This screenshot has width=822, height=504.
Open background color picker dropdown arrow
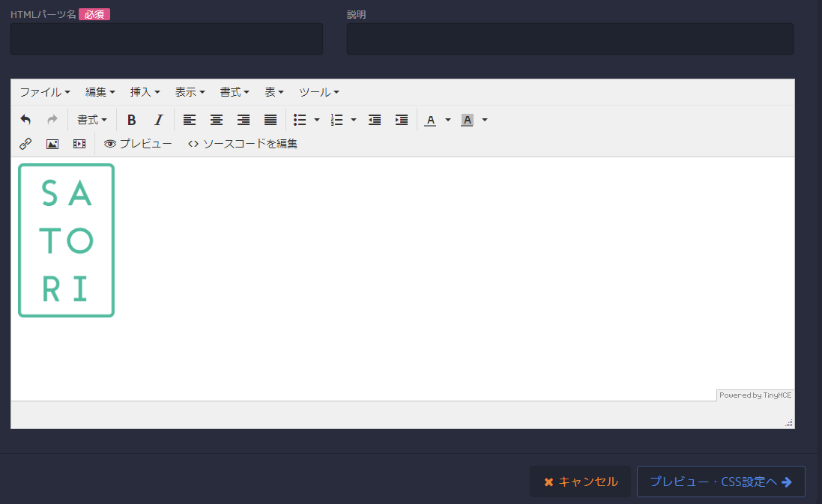484,120
